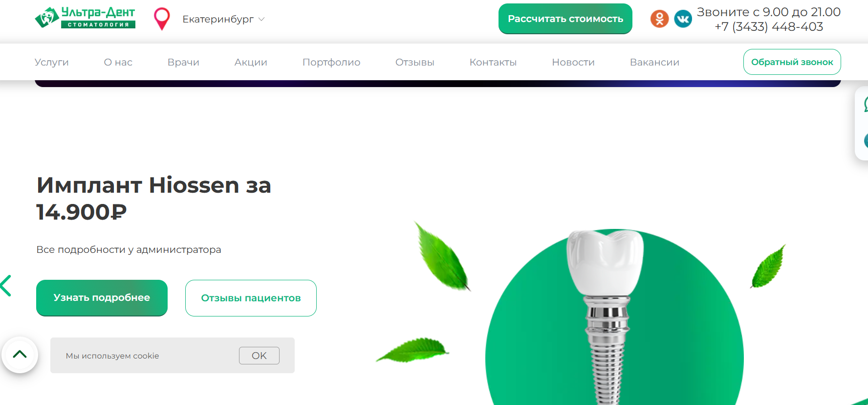The image size is (868, 405).
Task: Open the Отзывы menu item
Action: tap(415, 62)
